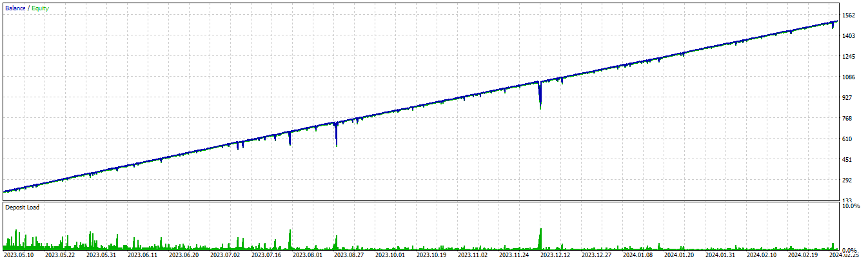
Task: Click the 10.0% deposit load axis label
Action: coord(851,206)
